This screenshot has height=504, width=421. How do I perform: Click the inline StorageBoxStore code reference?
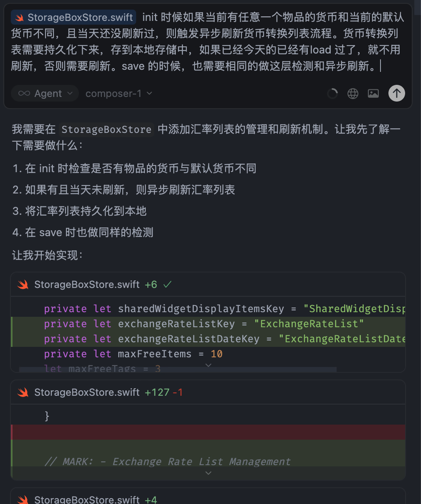coord(106,130)
